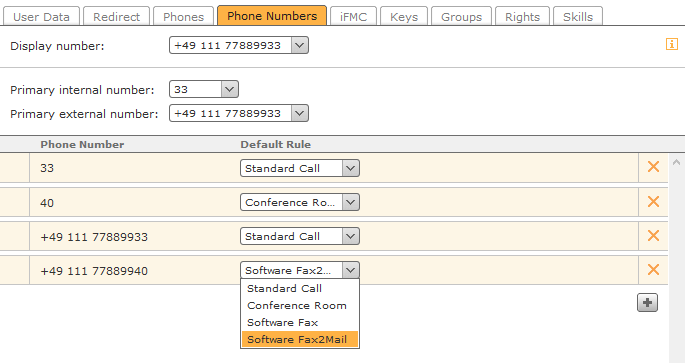Expand the Primary internal number dropdown

(204, 90)
